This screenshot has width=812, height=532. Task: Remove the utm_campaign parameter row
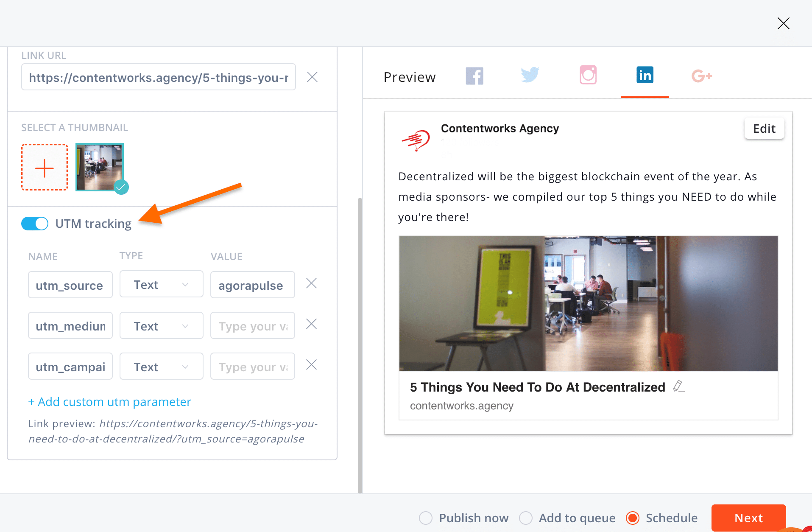click(312, 365)
